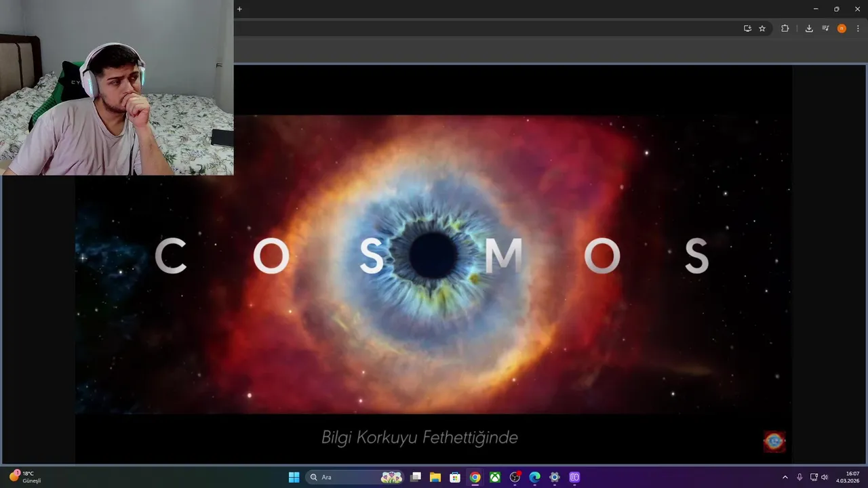This screenshot has width=868, height=488.
Task: Open File Explorer from taskbar
Action: 435,477
